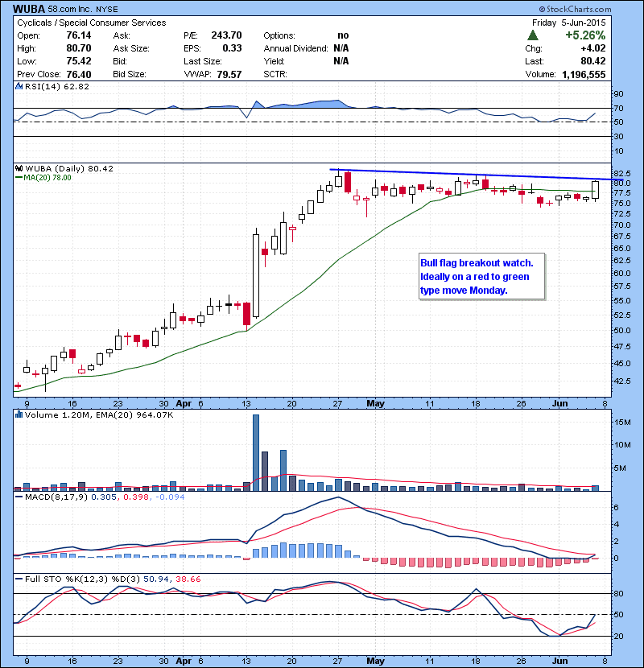Click the Open value 76.14
The width and height of the screenshot is (644, 668).
[78, 35]
